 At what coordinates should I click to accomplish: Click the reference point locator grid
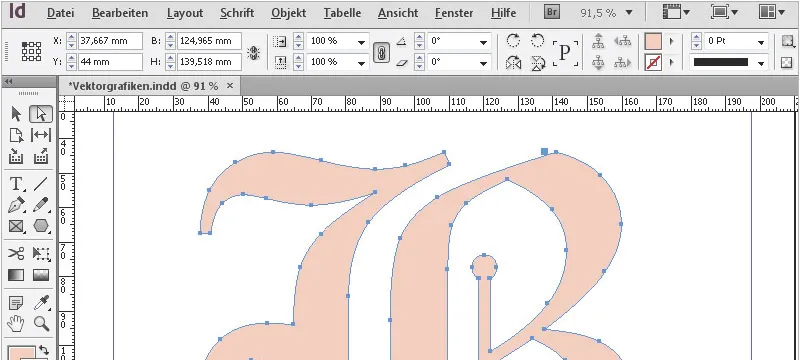31,52
